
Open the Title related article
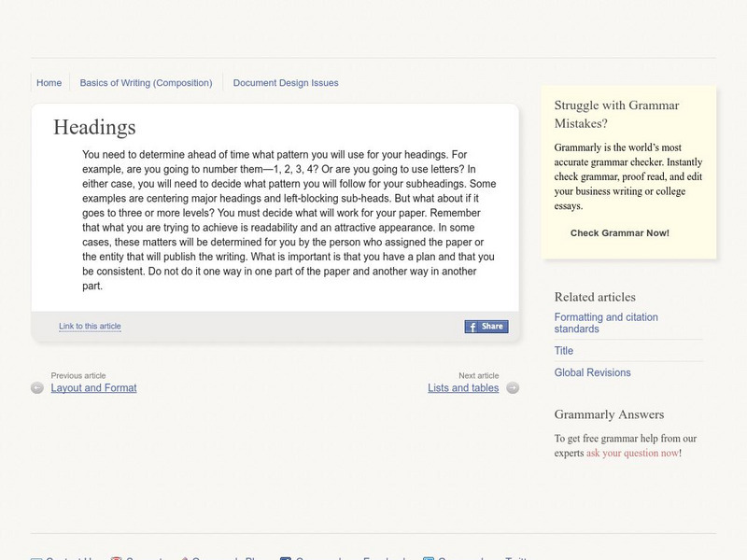click(564, 351)
